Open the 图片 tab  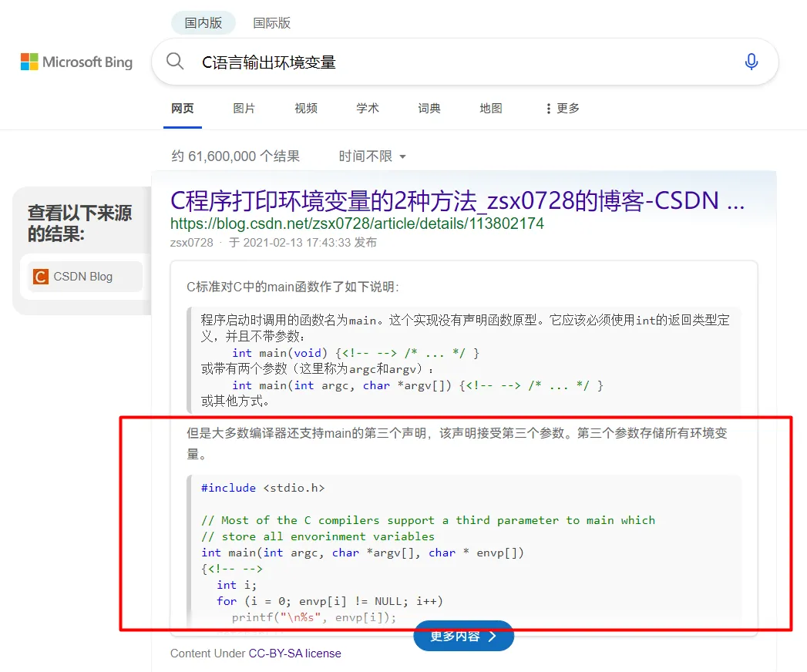point(244,109)
